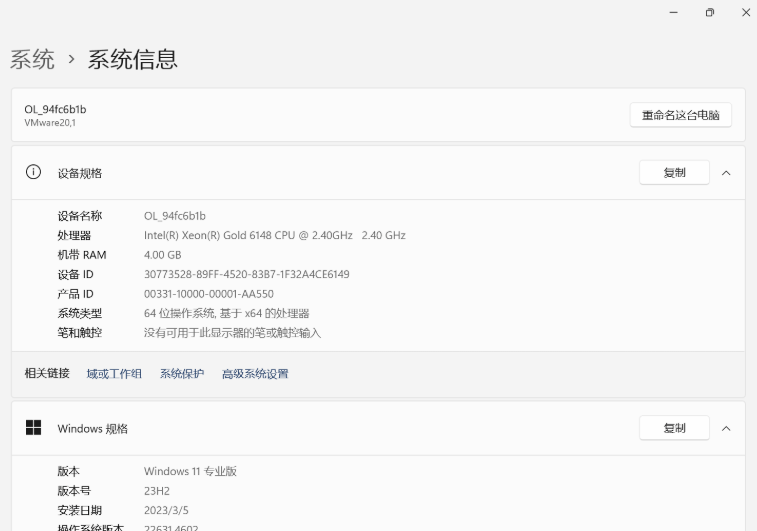Image resolution: width=757 pixels, height=531 pixels.
Task: Select the install date 2023/3/5
Action: tap(166, 510)
